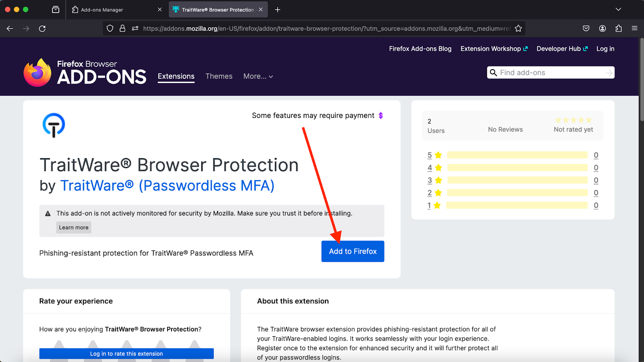Screen dimensions: 644x362
Task: Submit search using the arrow icon
Action: coord(609,73)
